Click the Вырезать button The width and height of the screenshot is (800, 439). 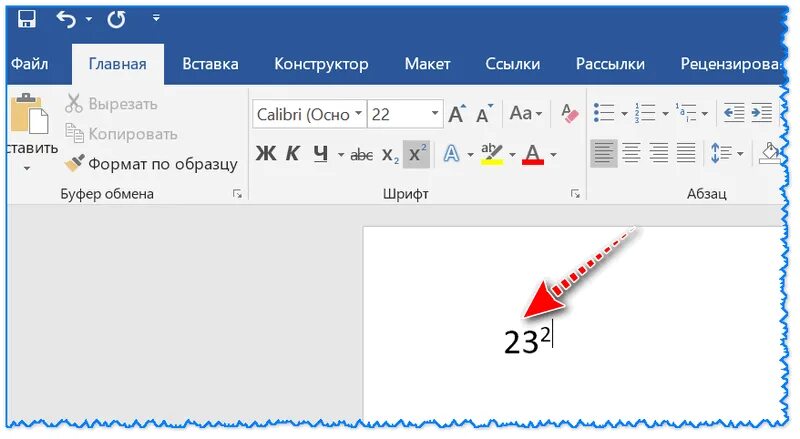point(111,104)
